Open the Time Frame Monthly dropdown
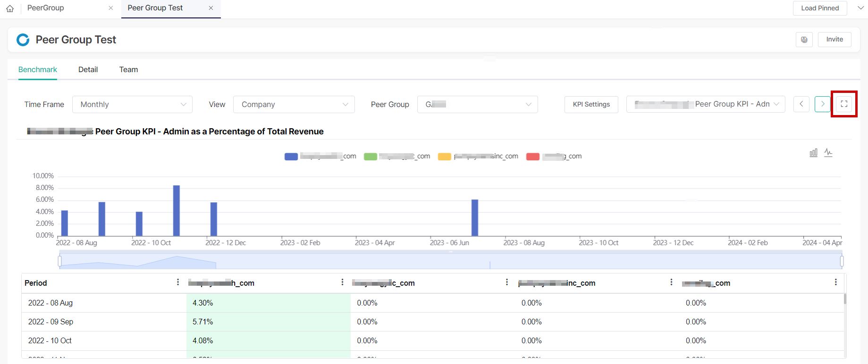 (132, 105)
